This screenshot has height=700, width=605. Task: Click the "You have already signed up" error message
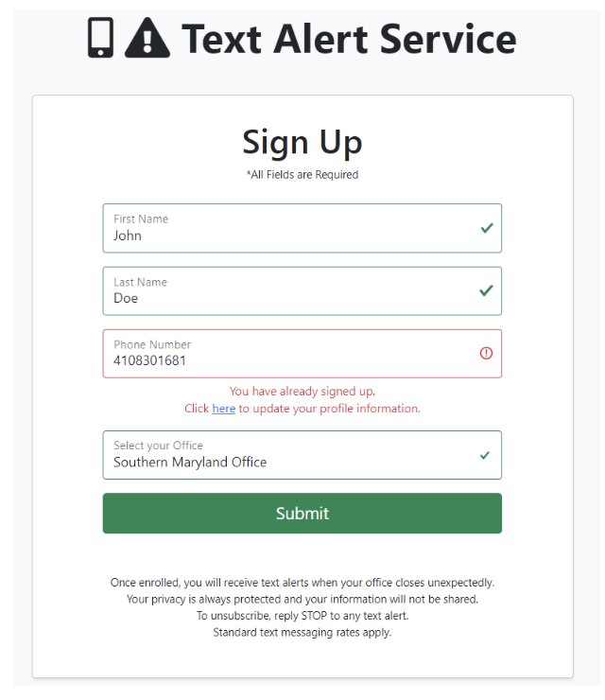(302, 391)
